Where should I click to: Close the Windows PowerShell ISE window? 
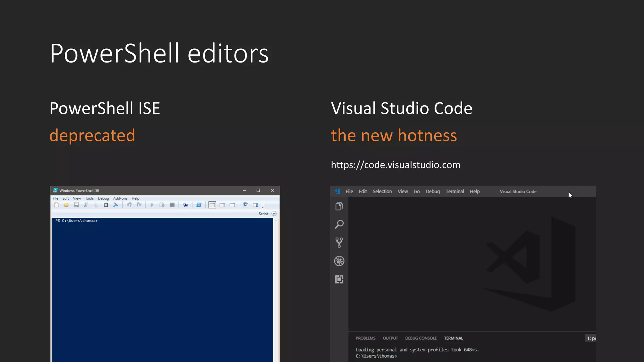pyautogui.click(x=272, y=190)
